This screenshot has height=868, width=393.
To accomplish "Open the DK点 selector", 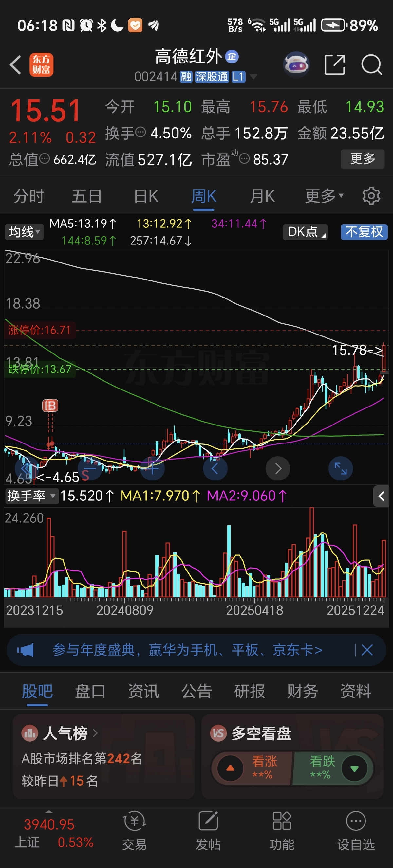I will (305, 232).
